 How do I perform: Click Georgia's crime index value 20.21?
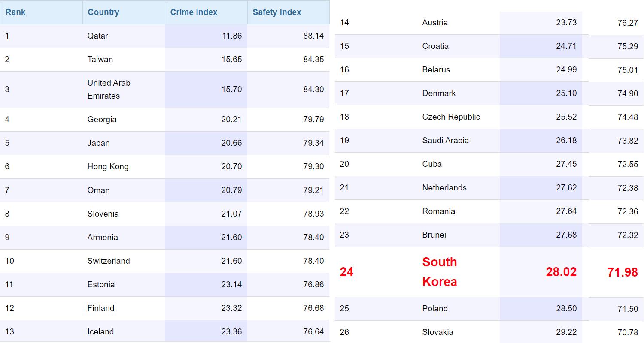click(231, 120)
